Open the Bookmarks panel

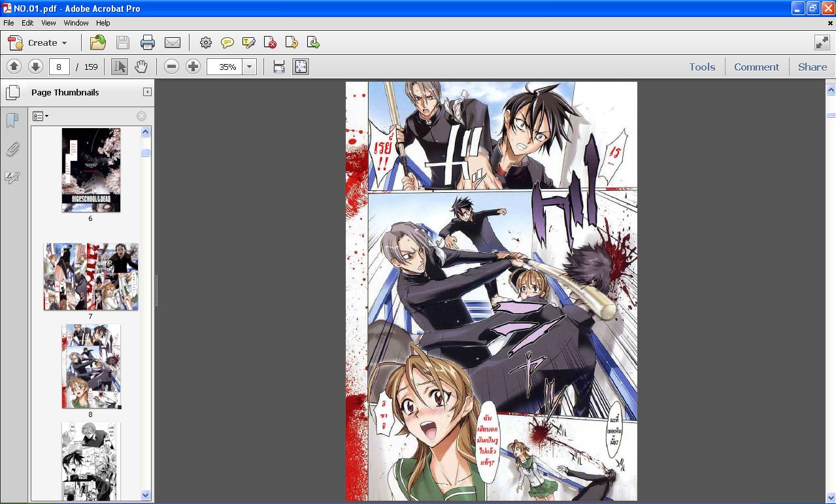[x=12, y=121]
